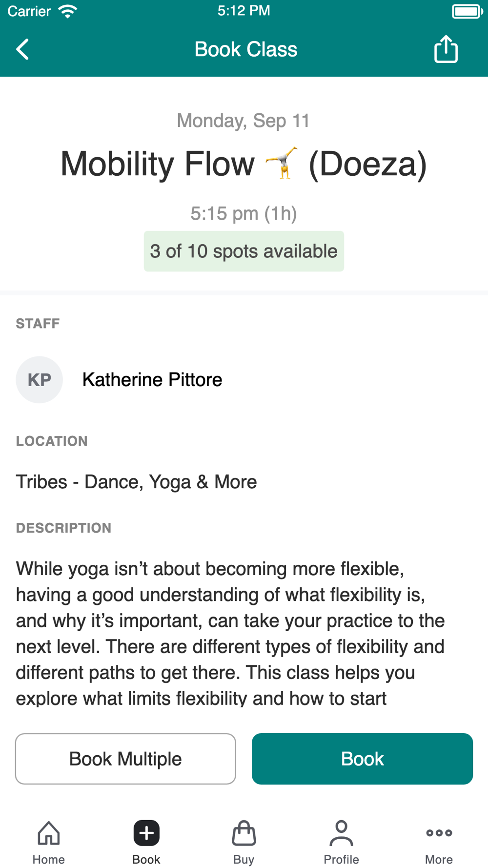488x868 pixels.
Task: Tap the back arrow icon
Action: pos(22,49)
